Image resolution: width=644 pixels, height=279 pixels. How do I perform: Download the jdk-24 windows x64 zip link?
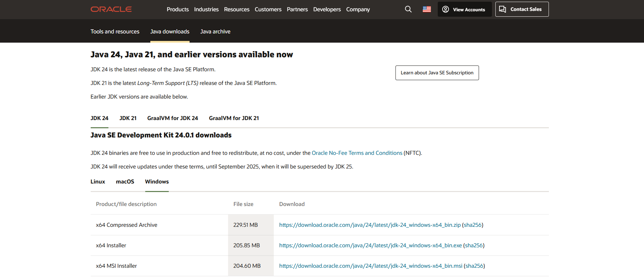[370, 225]
